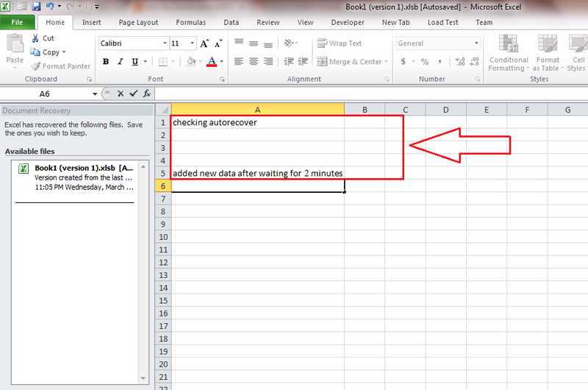Open Format as Table gallery
The image size is (588, 390).
(548, 52)
